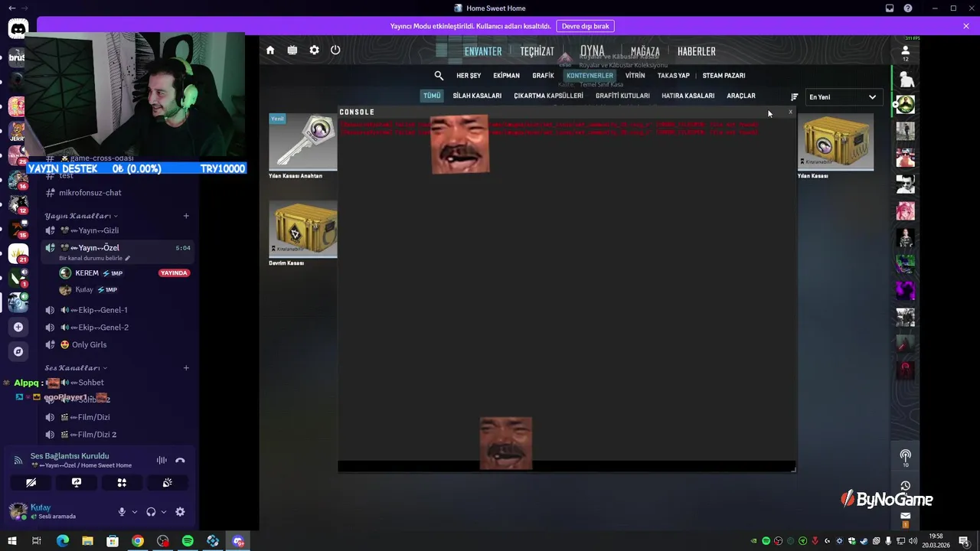Image resolution: width=980 pixels, height=551 pixels.
Task: Join the Ekip--Genel-1 voice channel
Action: [x=117, y=310]
